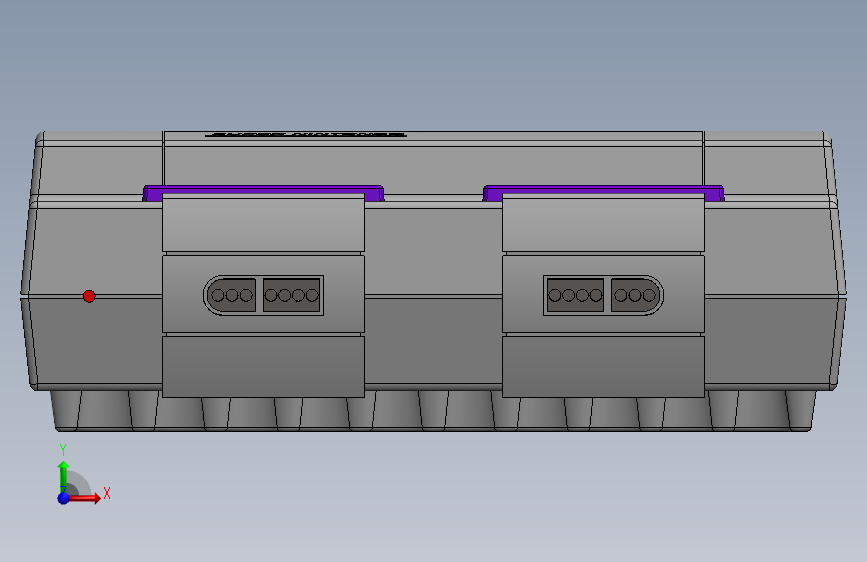Select the embossed logo text on console top
The height and width of the screenshot is (562, 867).
(x=306, y=134)
